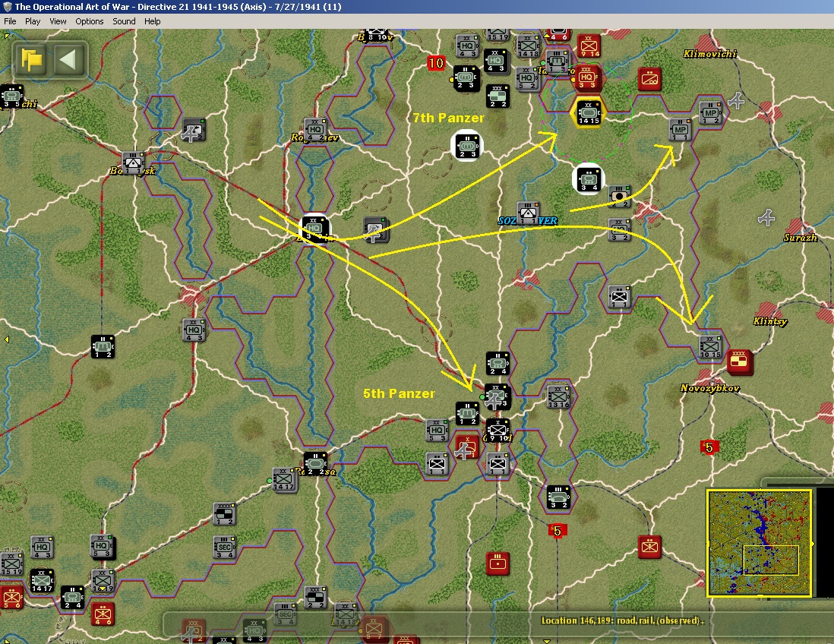834x644 pixels.
Task: Select the black stack with gray aircraft symbol
Action: [x=498, y=396]
